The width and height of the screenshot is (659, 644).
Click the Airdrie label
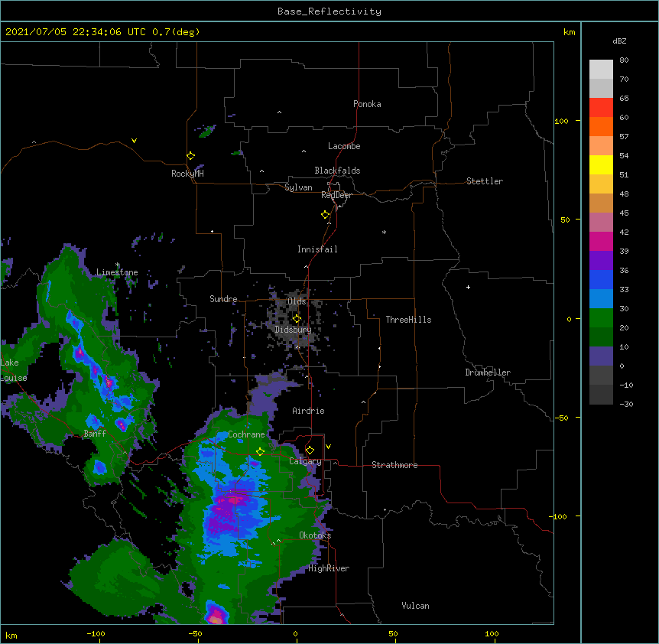tap(308, 411)
